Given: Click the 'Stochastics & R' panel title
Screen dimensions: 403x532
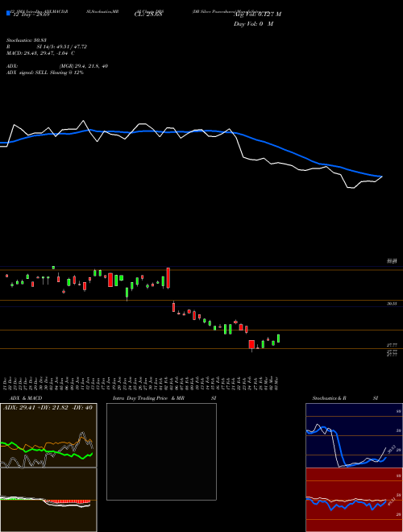Looking at the screenshot, I should point(330,398).
